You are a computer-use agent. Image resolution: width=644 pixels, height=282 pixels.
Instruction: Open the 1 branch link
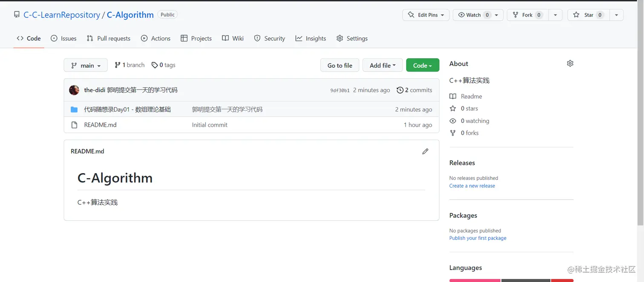click(129, 65)
